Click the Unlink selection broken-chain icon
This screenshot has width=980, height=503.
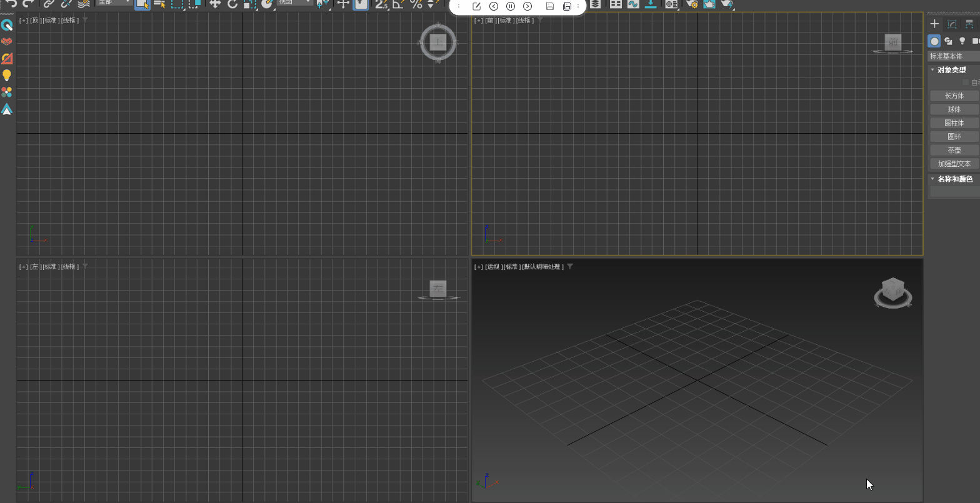click(x=66, y=4)
